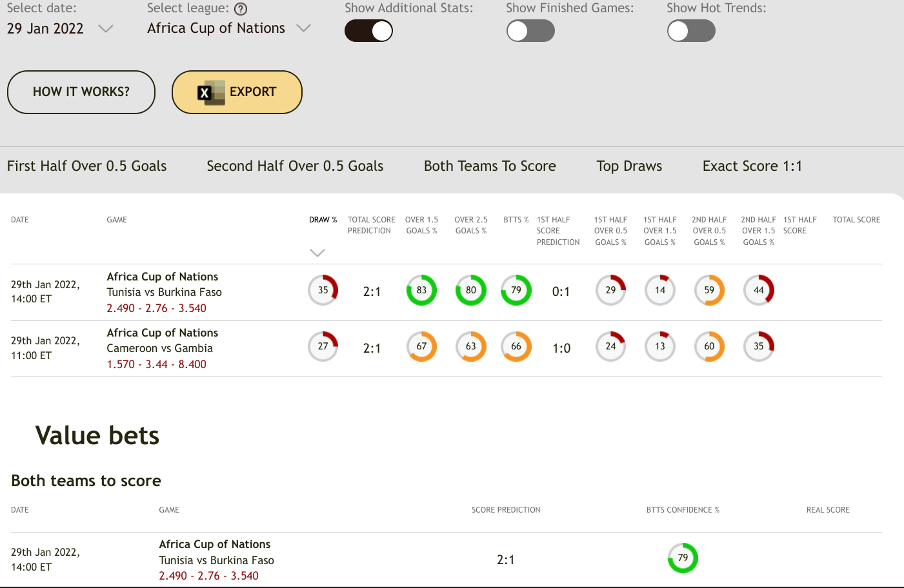Click Tunisia 2nd half over 1.5 gauge 44
Screen dimensions: 904x588
(x=759, y=290)
